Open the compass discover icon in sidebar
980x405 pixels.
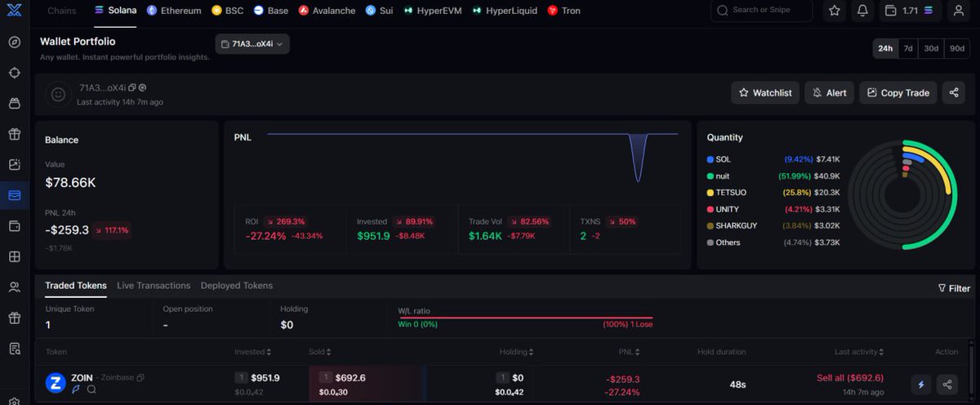coord(14,42)
